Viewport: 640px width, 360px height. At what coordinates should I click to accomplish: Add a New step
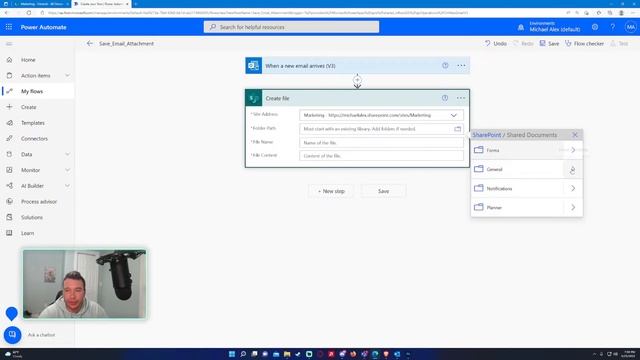coord(331,191)
